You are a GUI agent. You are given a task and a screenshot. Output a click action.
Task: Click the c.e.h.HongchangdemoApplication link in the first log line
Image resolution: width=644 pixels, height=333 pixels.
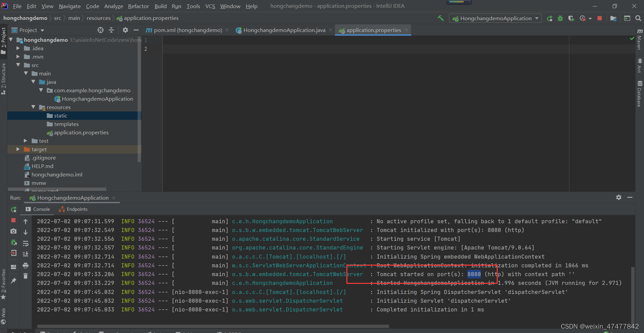pyautogui.click(x=282, y=221)
